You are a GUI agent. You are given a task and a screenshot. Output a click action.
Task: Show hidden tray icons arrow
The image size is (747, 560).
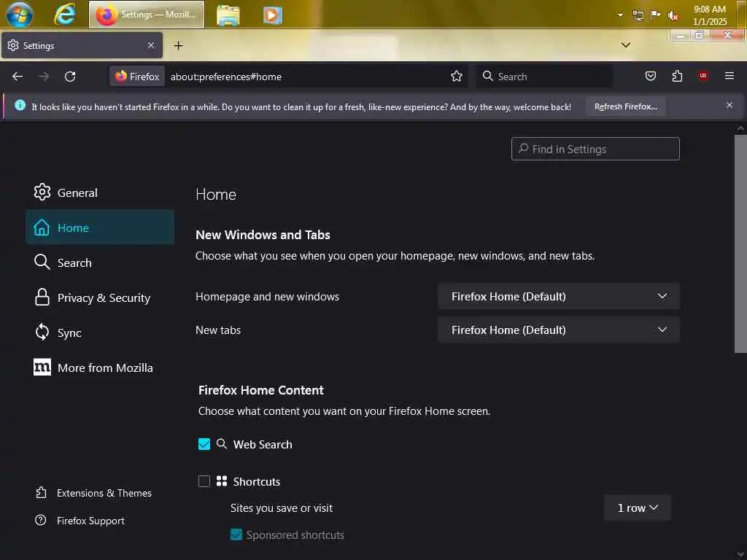620,15
